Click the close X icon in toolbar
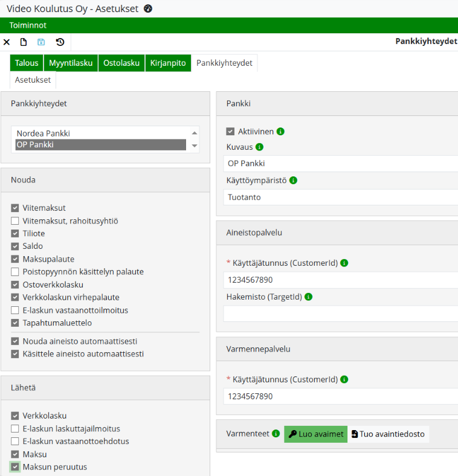 (7, 42)
